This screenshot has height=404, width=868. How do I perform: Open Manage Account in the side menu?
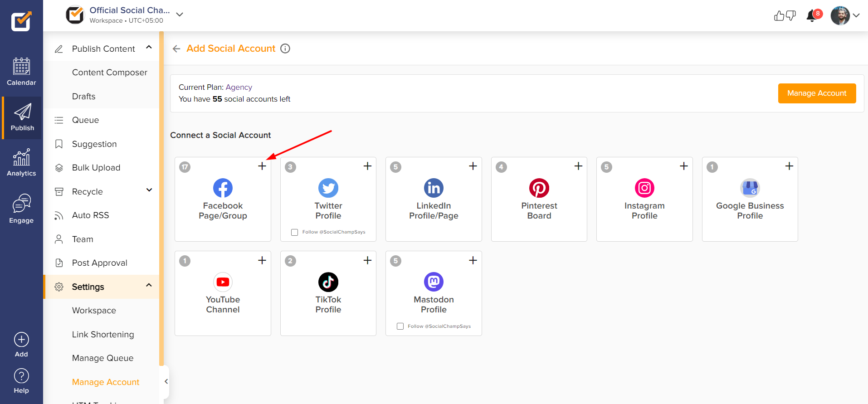[x=105, y=382]
